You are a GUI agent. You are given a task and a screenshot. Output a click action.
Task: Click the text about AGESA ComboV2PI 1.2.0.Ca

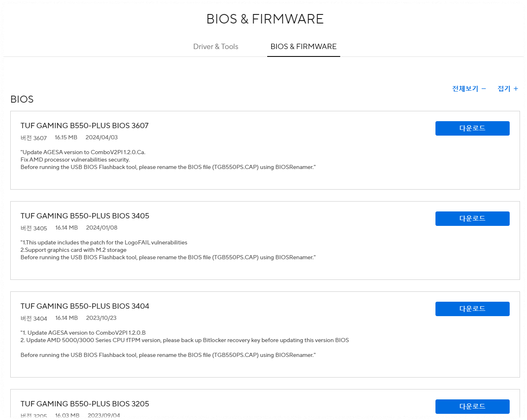[x=83, y=152]
